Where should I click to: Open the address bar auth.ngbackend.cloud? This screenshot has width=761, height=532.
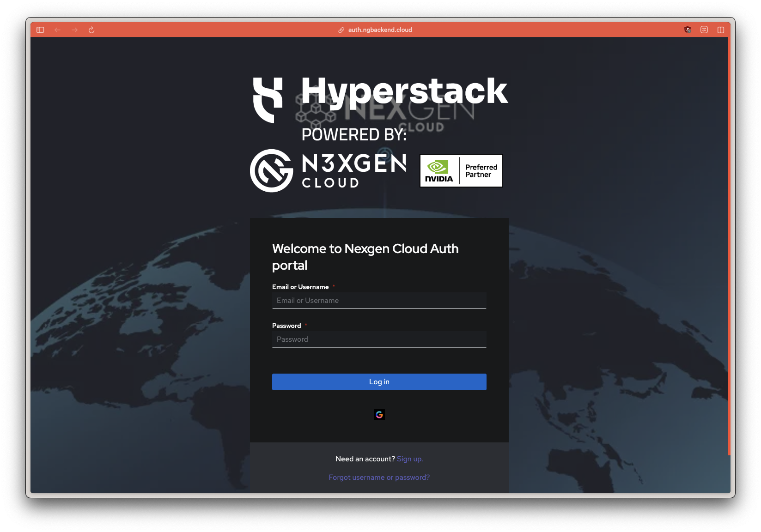(x=380, y=30)
